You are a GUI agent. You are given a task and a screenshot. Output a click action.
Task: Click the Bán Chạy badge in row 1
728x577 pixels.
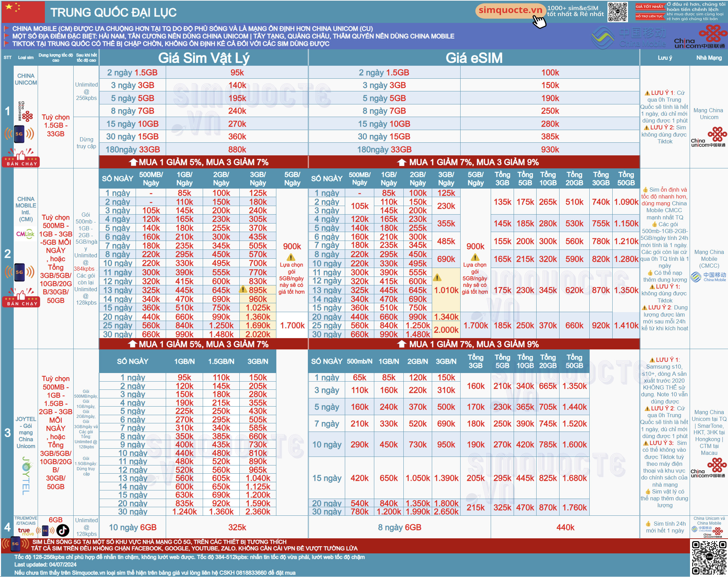pos(21,157)
